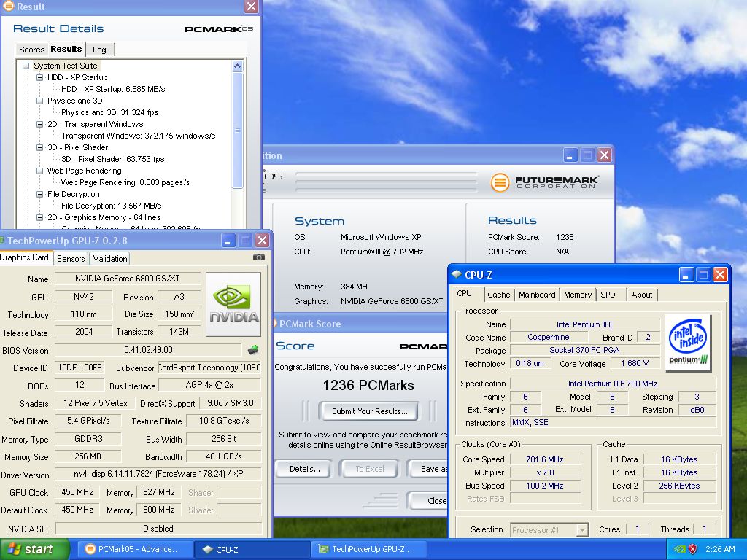Click the GPU-Z Default Clock 450 MHz field
Image resolution: width=747 pixels, height=560 pixels.
tap(77, 510)
